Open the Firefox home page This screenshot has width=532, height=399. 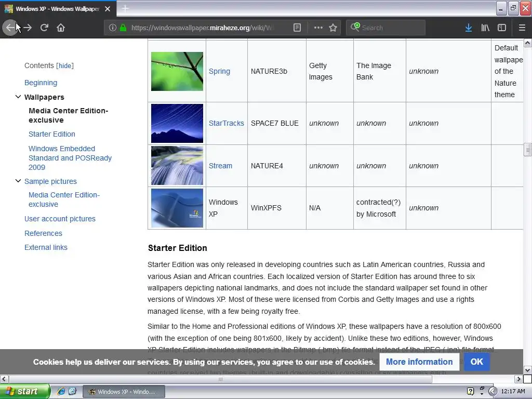tap(61, 28)
